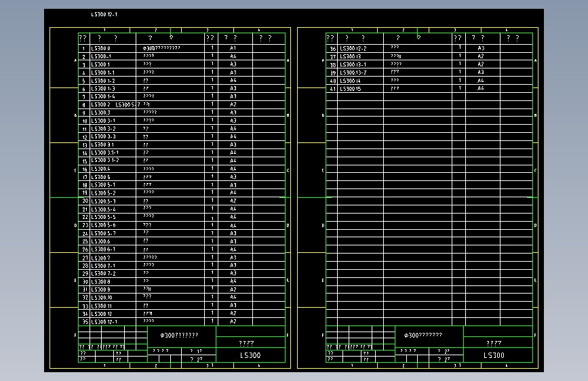The height and width of the screenshot is (381, 588).
Task: Click the A2 sheet size cell in row 8
Action: tap(233, 104)
